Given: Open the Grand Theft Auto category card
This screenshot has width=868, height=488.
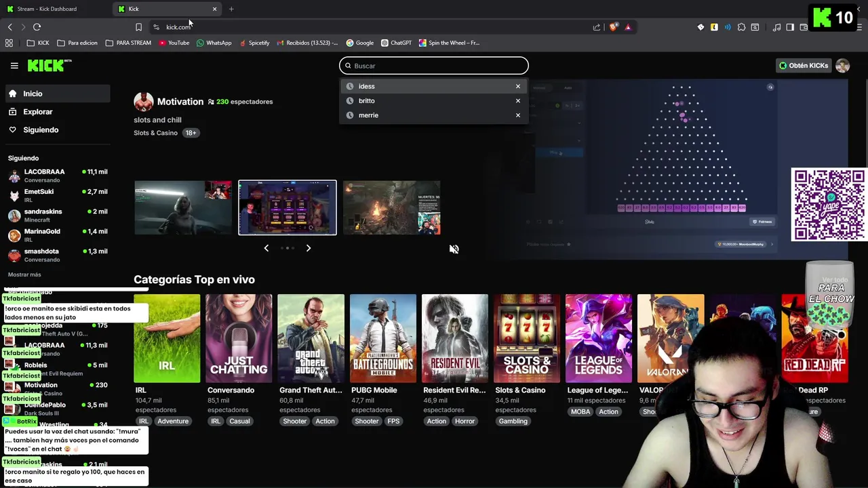Looking at the screenshot, I should [x=311, y=338].
